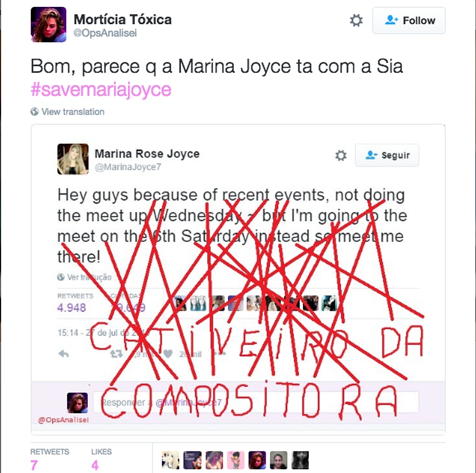This screenshot has width=476, height=473.
Task: Open the @OpsAnalisei handle under reply avatar
Action: [63, 420]
